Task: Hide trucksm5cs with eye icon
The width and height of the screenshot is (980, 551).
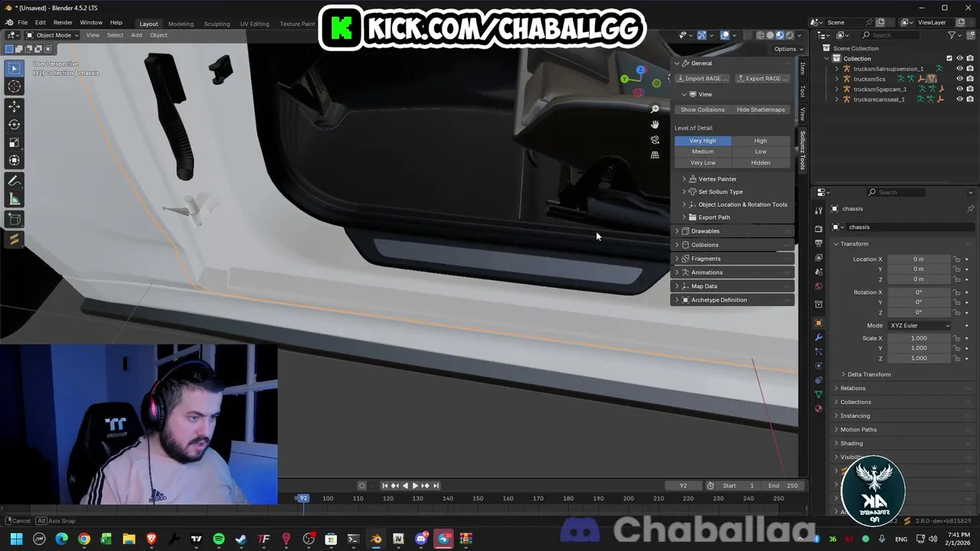Action: [x=960, y=79]
